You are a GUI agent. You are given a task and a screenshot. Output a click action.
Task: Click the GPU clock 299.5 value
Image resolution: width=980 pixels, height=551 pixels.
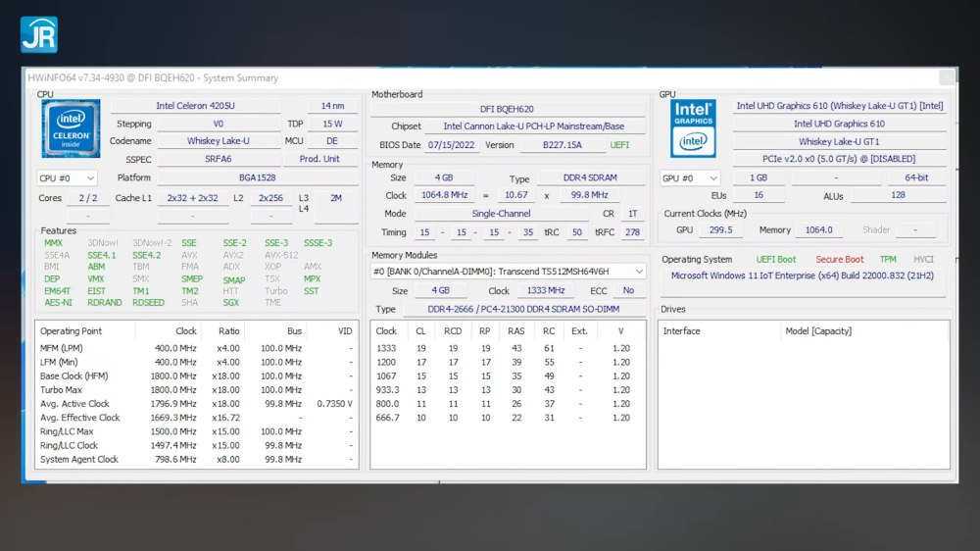click(x=720, y=230)
